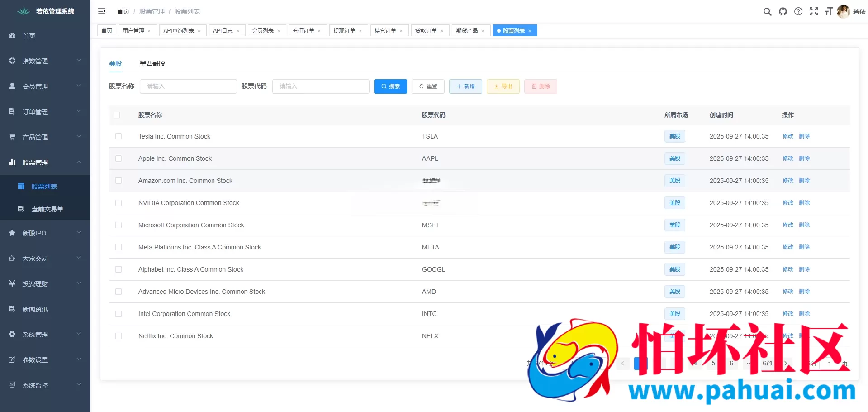Expand the 投资理财 menu chevron
The width and height of the screenshot is (868, 412).
pyautogui.click(x=79, y=283)
